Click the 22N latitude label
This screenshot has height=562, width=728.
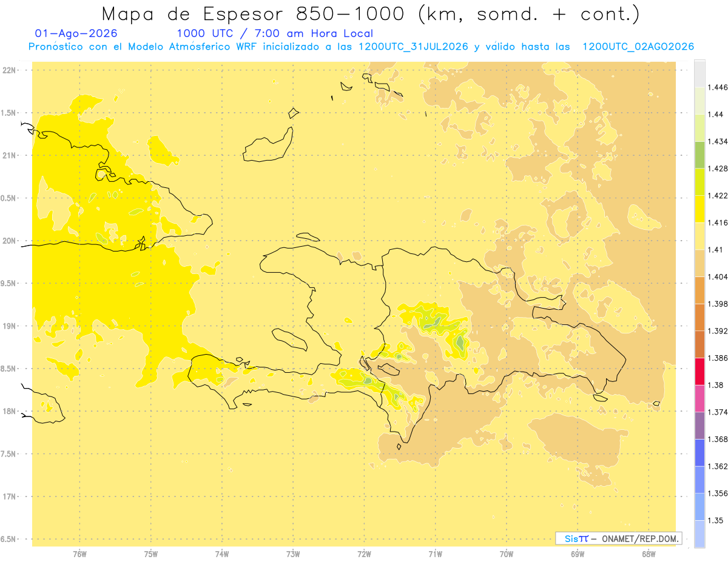tap(9, 70)
